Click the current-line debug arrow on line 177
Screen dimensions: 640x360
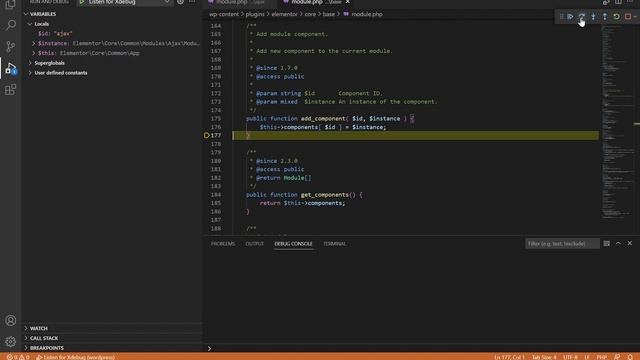pyautogui.click(x=207, y=135)
